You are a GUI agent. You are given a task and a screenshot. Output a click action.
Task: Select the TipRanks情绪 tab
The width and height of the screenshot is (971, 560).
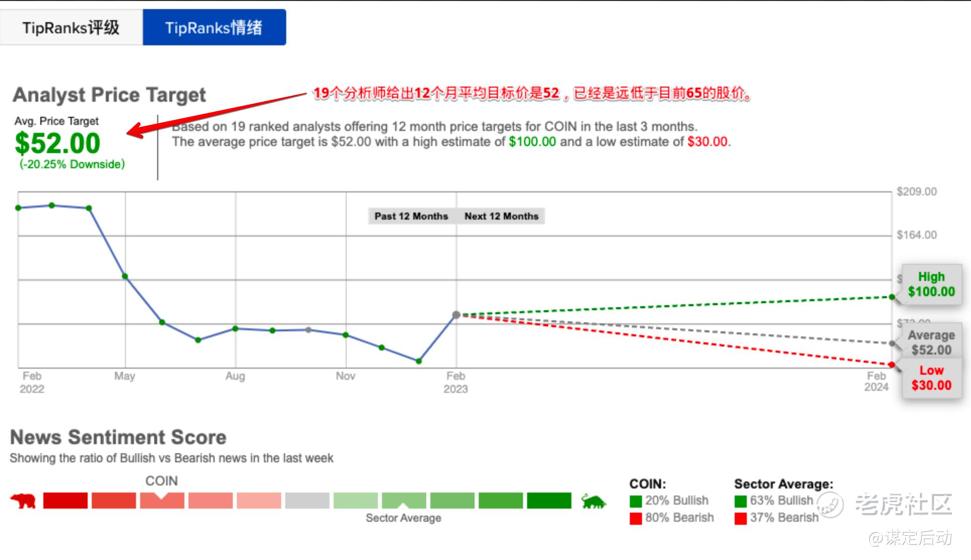[215, 27]
